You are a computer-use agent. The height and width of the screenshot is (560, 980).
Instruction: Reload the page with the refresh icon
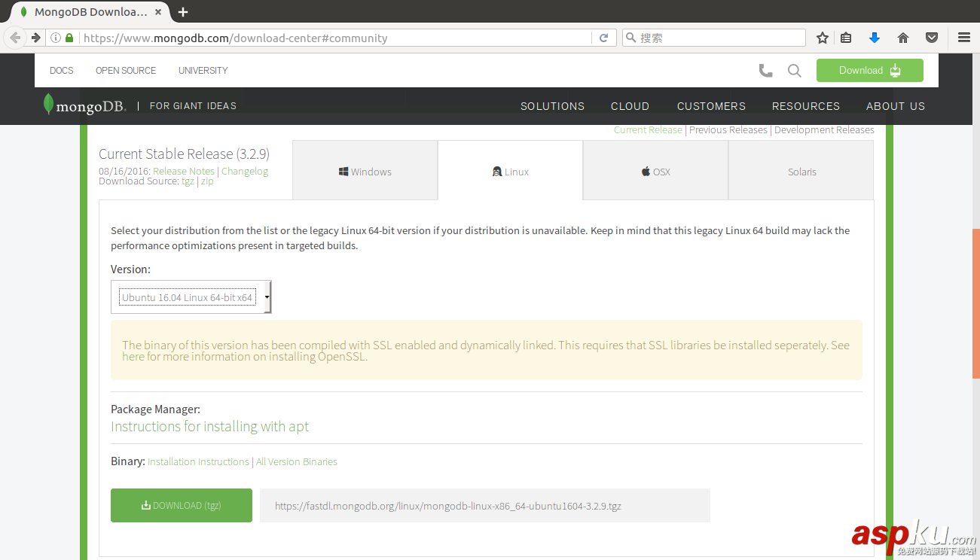603,38
